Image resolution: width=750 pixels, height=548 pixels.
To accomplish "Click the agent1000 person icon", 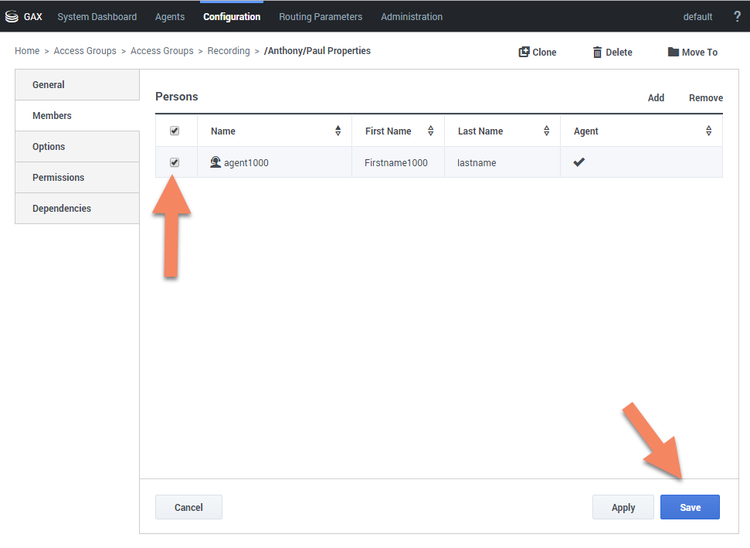I will [x=215, y=162].
